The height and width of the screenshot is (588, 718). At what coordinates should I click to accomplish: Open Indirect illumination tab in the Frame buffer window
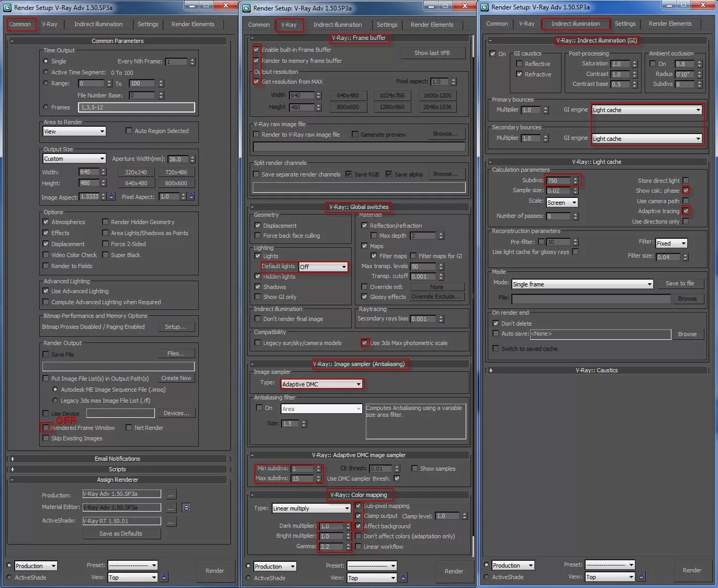coord(338,25)
